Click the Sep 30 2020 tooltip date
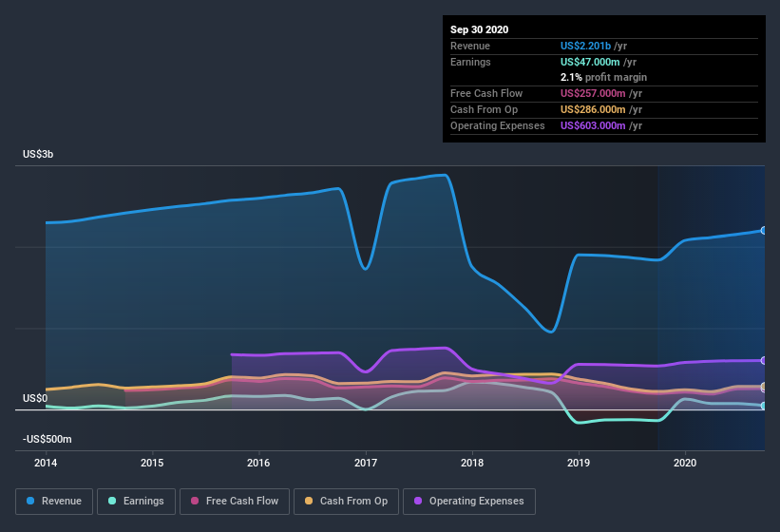This screenshot has width=780, height=532. pyautogui.click(x=479, y=29)
